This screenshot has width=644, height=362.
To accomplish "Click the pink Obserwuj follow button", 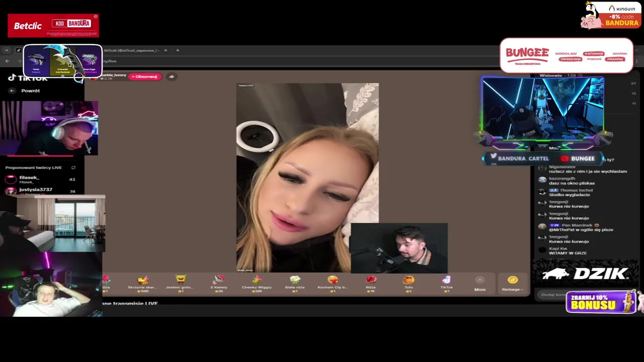I will (x=145, y=76).
